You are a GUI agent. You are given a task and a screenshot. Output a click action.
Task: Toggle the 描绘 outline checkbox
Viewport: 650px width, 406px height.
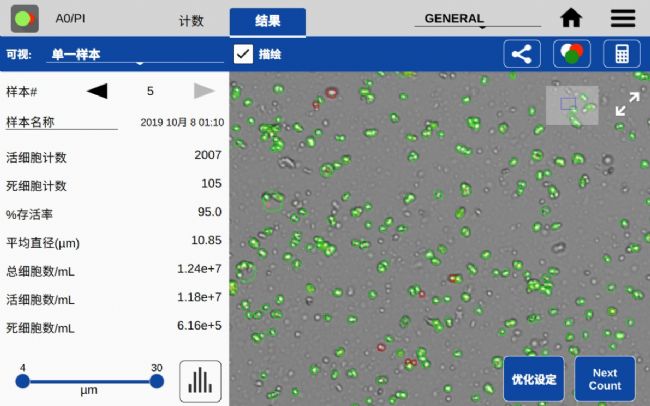point(243,54)
